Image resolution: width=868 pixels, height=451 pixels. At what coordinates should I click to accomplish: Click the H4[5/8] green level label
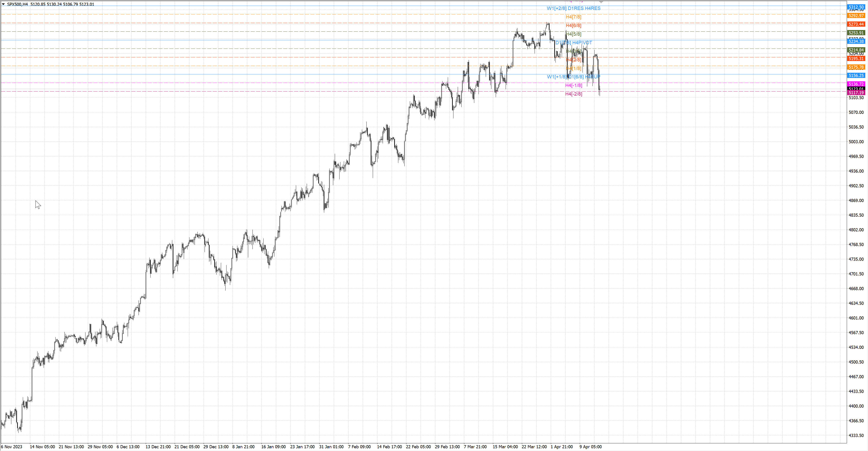pos(573,34)
